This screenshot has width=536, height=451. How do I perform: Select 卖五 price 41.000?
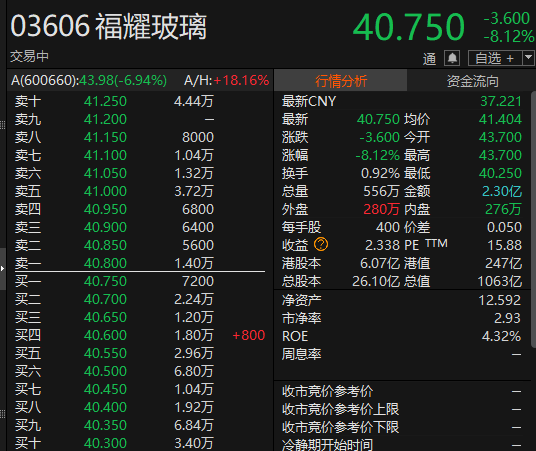(105, 191)
